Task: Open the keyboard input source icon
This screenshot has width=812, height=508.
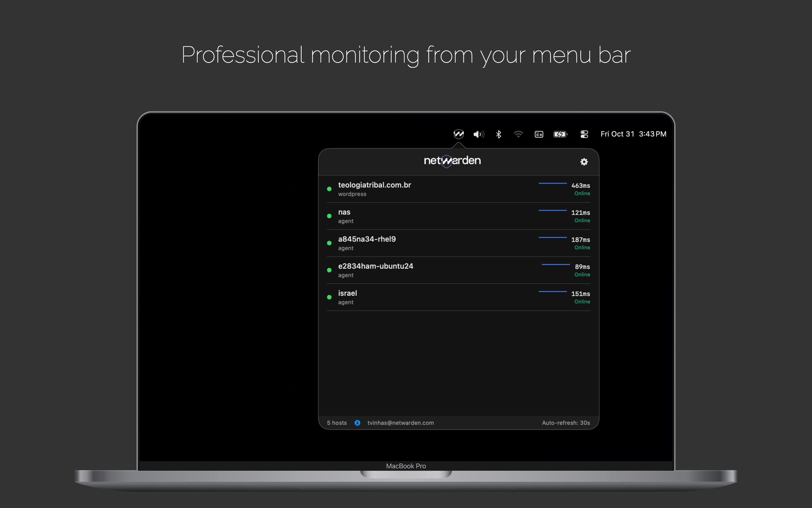Action: click(x=539, y=134)
